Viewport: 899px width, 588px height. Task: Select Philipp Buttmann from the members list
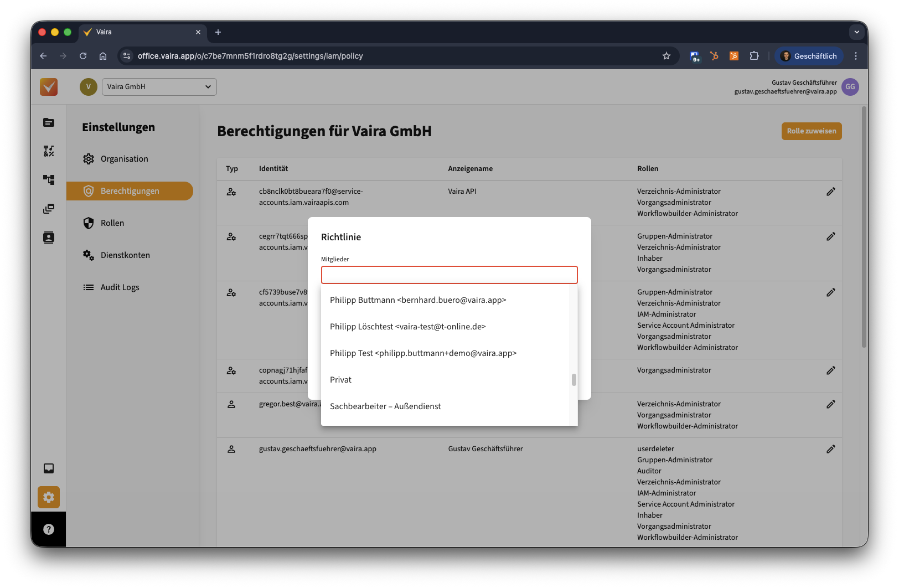tap(418, 300)
